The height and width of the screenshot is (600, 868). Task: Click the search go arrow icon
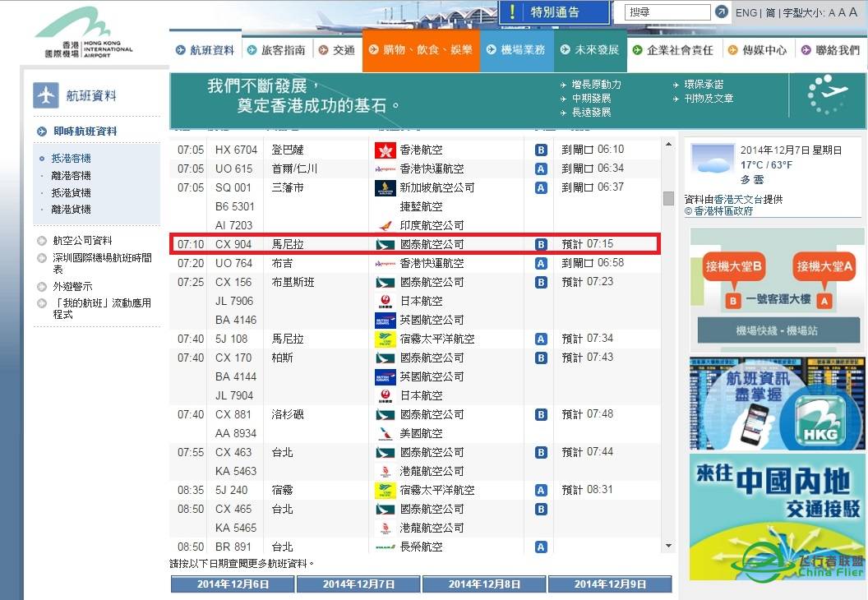(x=722, y=12)
